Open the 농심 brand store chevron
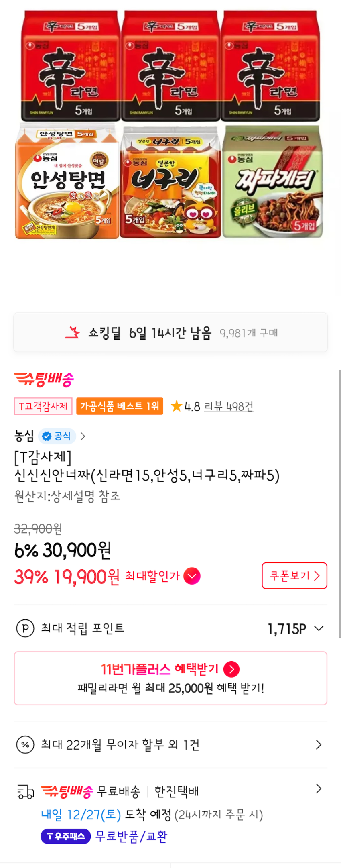This screenshot has height=868, width=341. tap(83, 436)
